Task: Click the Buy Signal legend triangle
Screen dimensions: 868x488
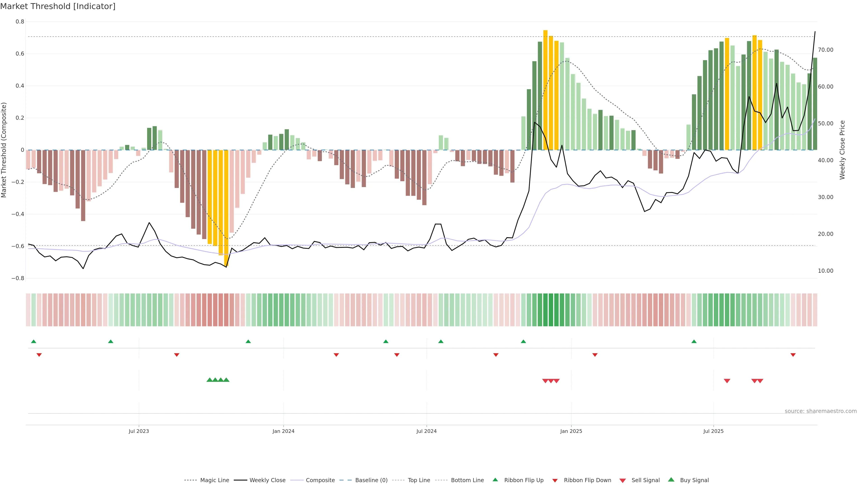Action: point(671,480)
